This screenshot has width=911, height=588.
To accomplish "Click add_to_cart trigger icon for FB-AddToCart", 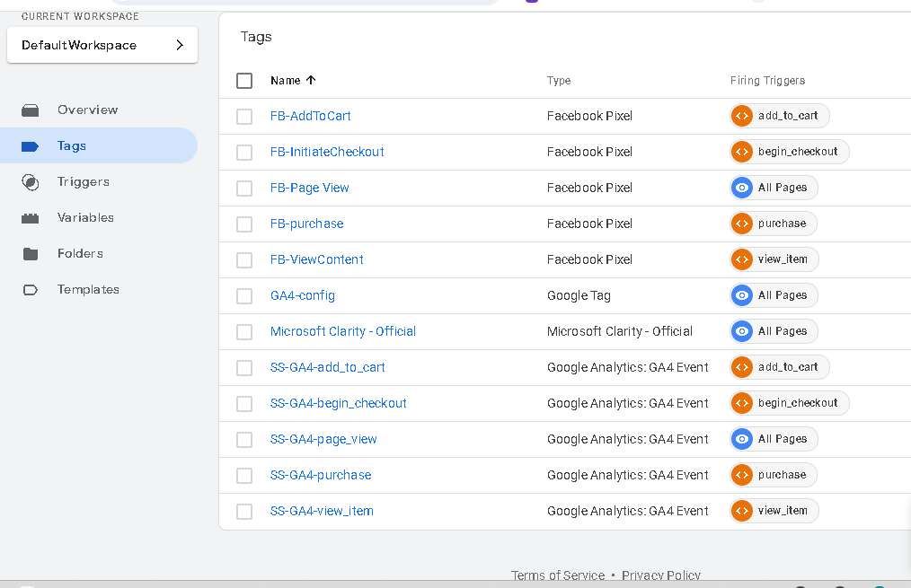I will [x=742, y=116].
